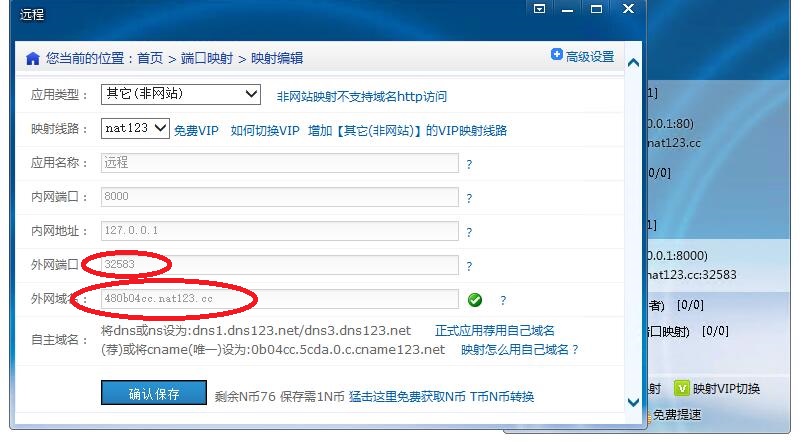Expand the 映射线路 nat123 dropdown
The height and width of the screenshot is (443, 803).
135,129
